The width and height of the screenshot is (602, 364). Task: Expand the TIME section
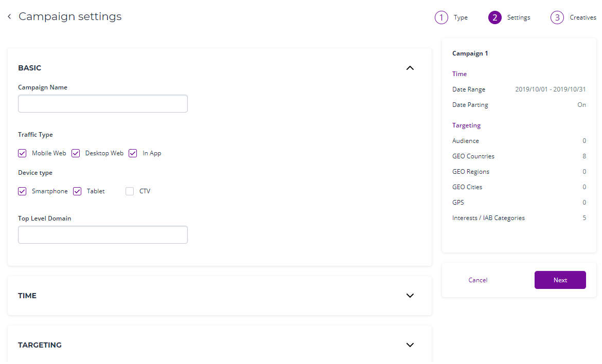[410, 296]
